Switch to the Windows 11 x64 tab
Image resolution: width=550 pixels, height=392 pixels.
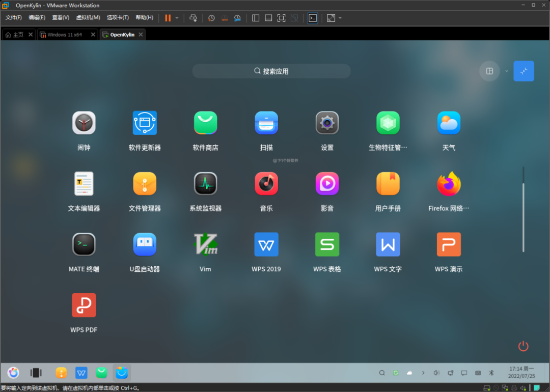pyautogui.click(x=64, y=35)
